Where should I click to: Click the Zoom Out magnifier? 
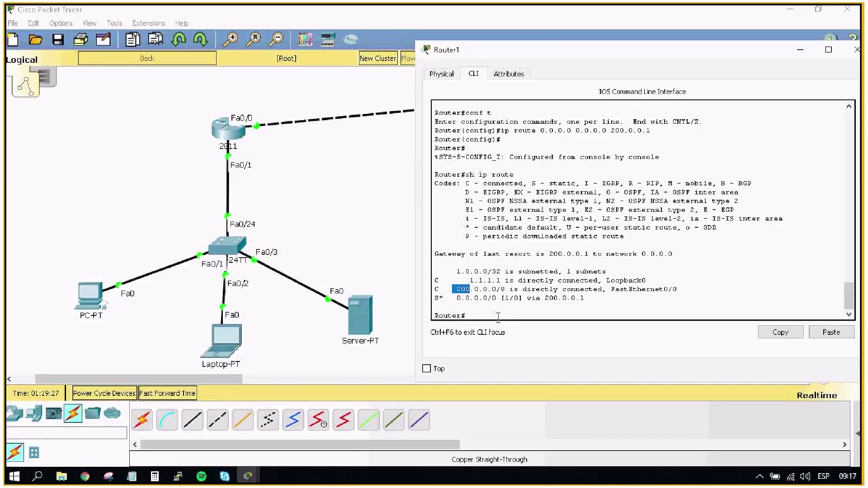point(276,40)
